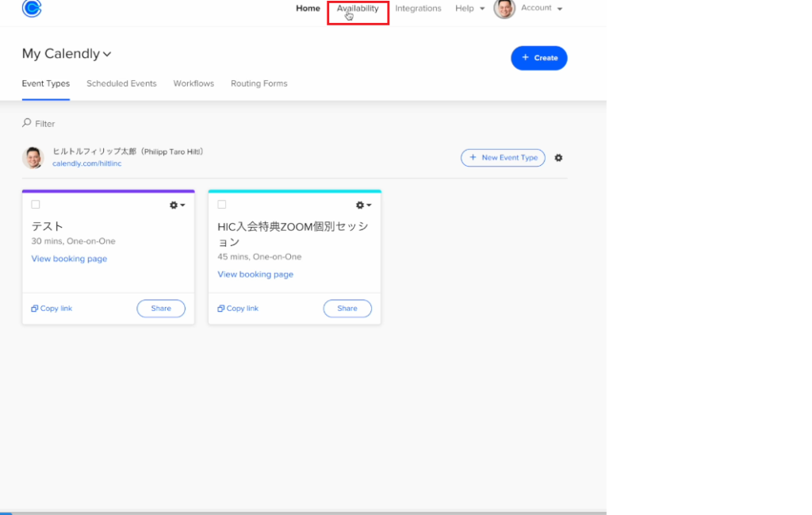812x515 pixels.
Task: Click the '45 mins, One-on-One' text
Action: pos(259,256)
